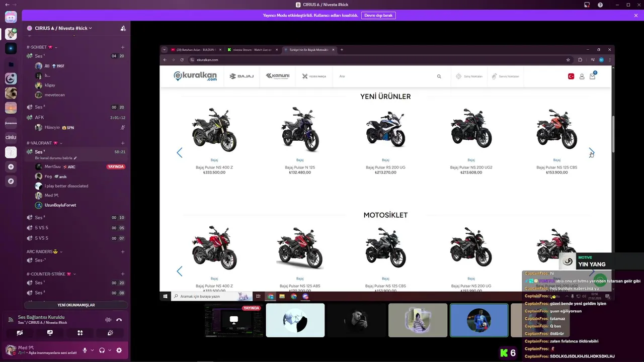Image resolution: width=644 pixels, height=362 pixels.
Task: Open the CIRIU server icon in sidebar
Action: (x=11, y=137)
